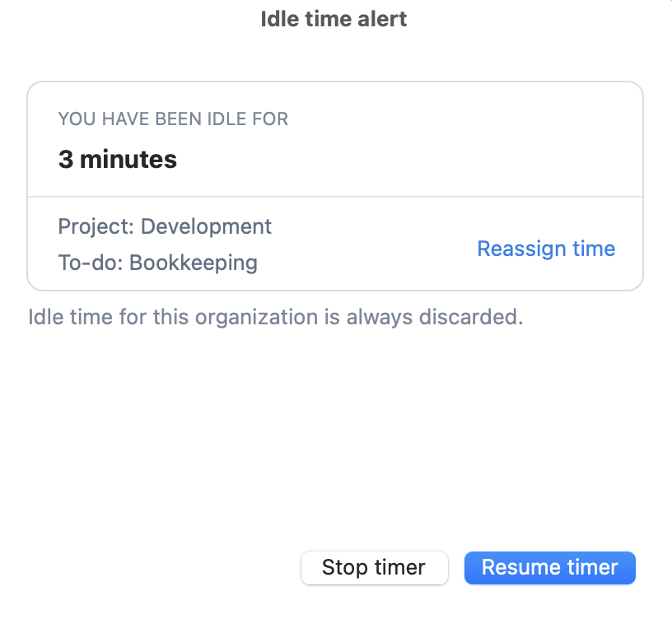Screen dimensions: 672x619
Task: Stop the timer
Action: point(375,568)
